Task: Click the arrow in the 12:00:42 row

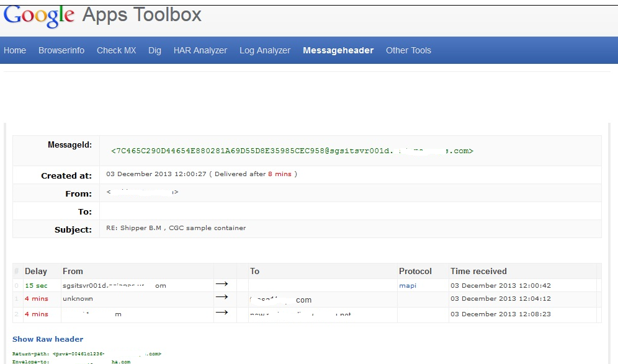Action: [x=222, y=283]
